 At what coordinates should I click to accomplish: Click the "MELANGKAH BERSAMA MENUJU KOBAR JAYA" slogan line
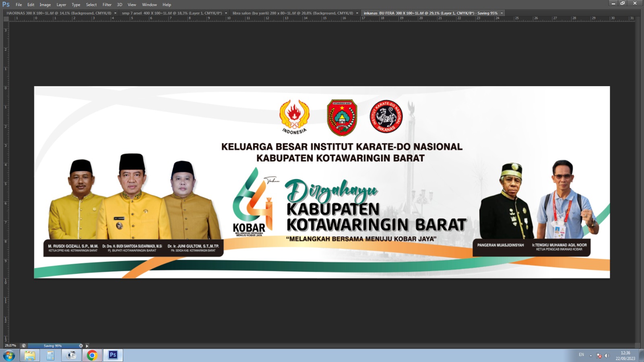coord(361,239)
